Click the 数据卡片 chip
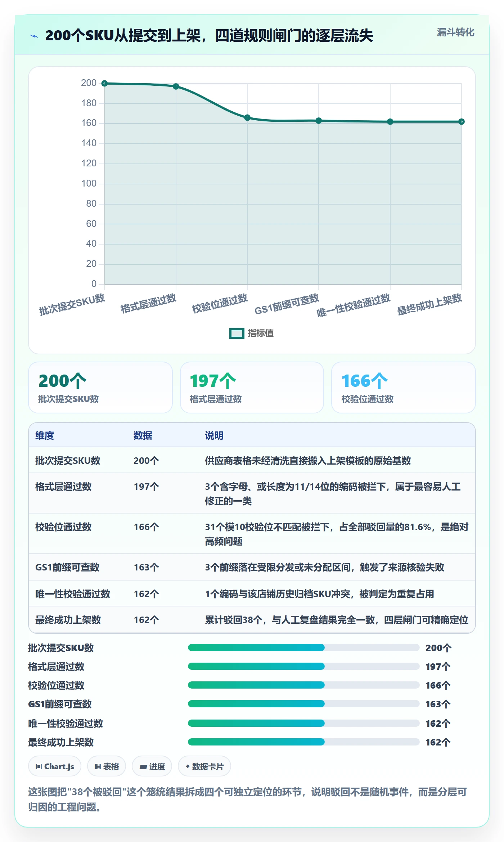The height and width of the screenshot is (842, 504). coord(204,766)
